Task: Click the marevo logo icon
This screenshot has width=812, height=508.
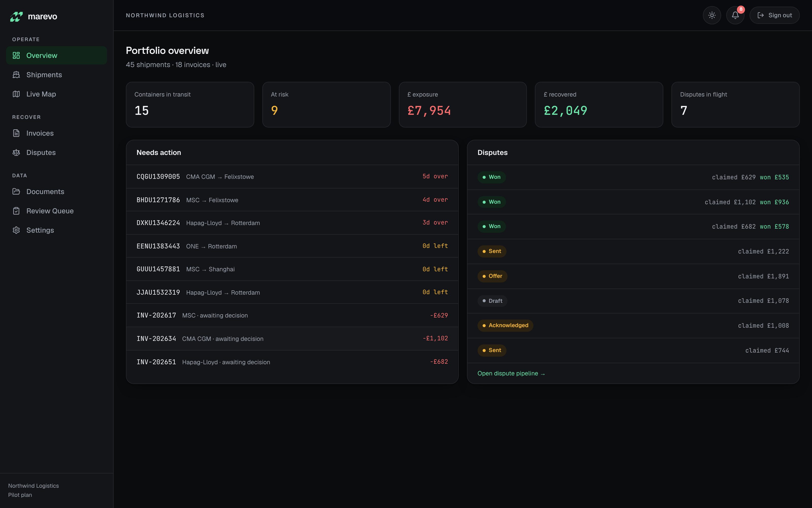Action: point(16,17)
